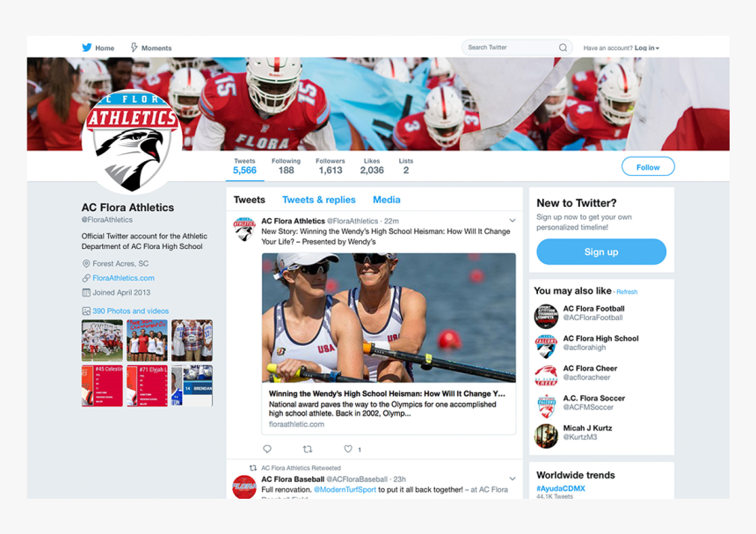
Task: Reply to the Wendy's Heisman tweet
Action: [267, 449]
